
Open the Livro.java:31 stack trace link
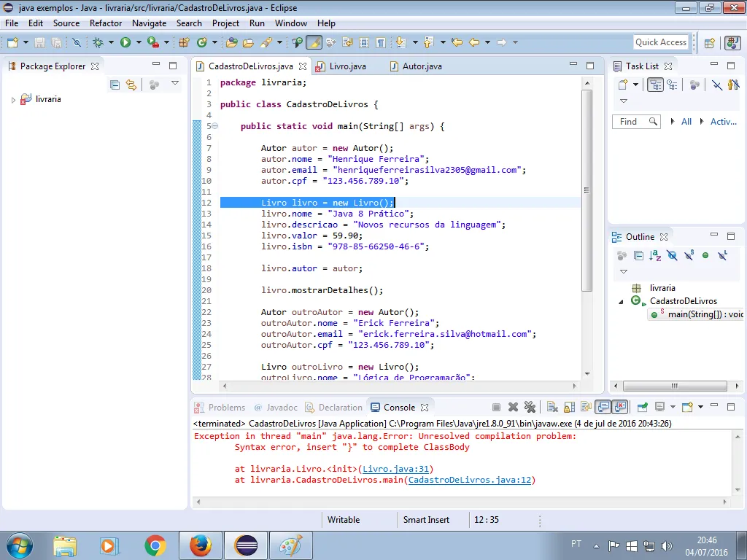coord(398,469)
